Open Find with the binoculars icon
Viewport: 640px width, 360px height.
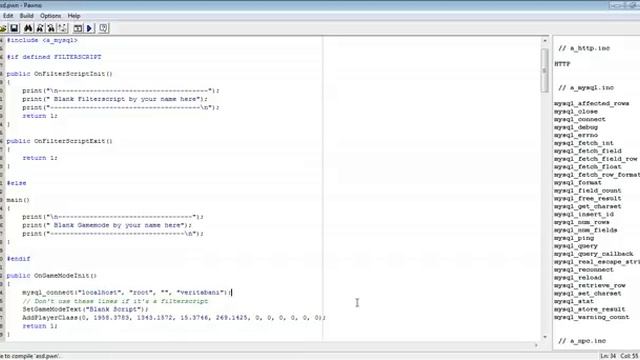(28, 28)
